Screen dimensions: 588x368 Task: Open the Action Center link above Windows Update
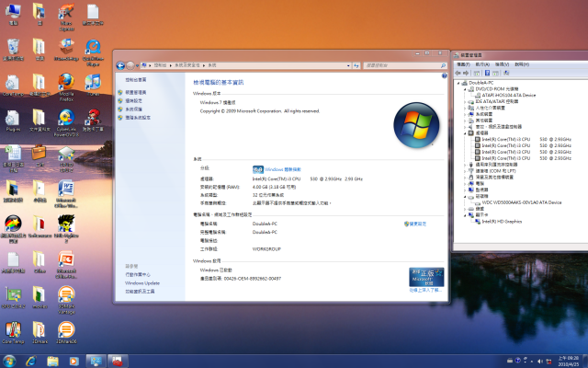[138, 275]
